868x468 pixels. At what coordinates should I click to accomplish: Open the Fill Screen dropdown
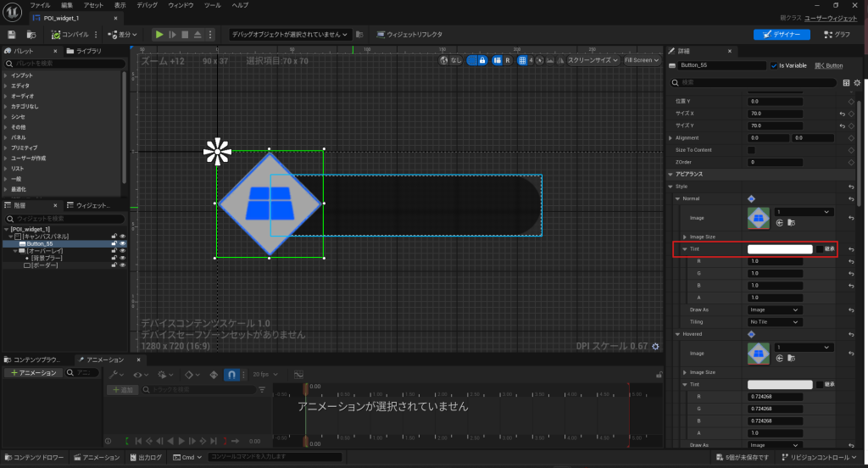pyautogui.click(x=641, y=60)
